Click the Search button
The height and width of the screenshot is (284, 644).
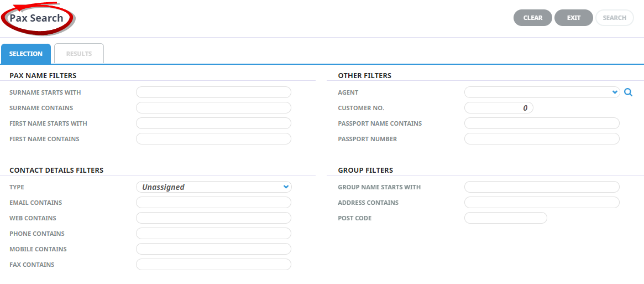point(615,18)
